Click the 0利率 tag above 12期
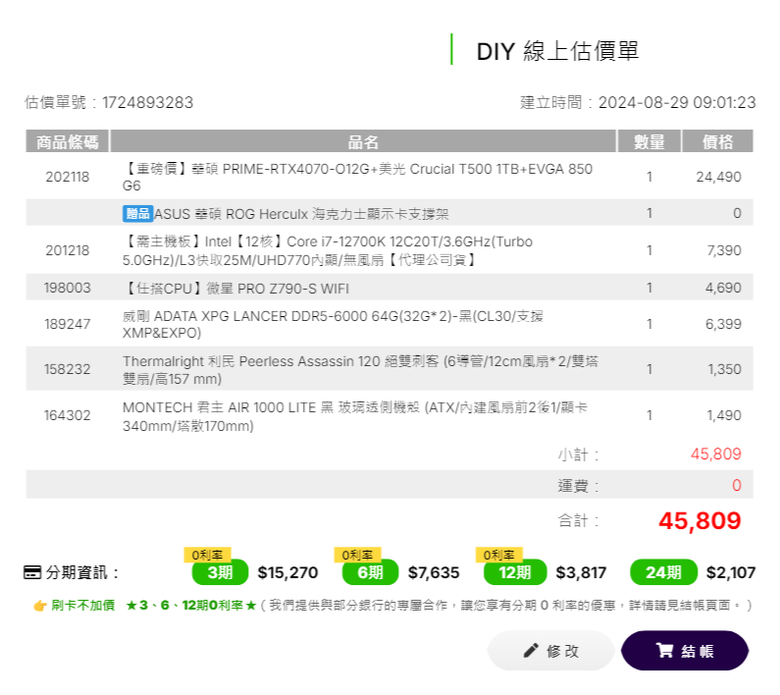780x695 pixels. click(x=499, y=555)
